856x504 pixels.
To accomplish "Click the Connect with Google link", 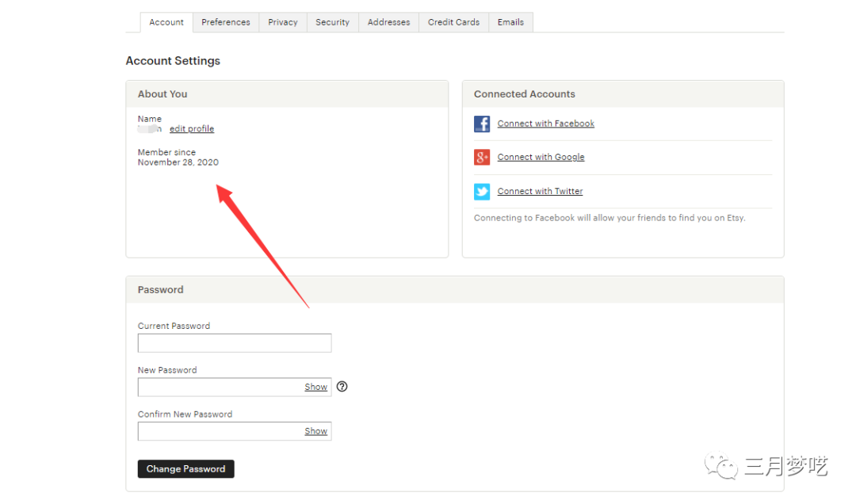I will tap(541, 158).
